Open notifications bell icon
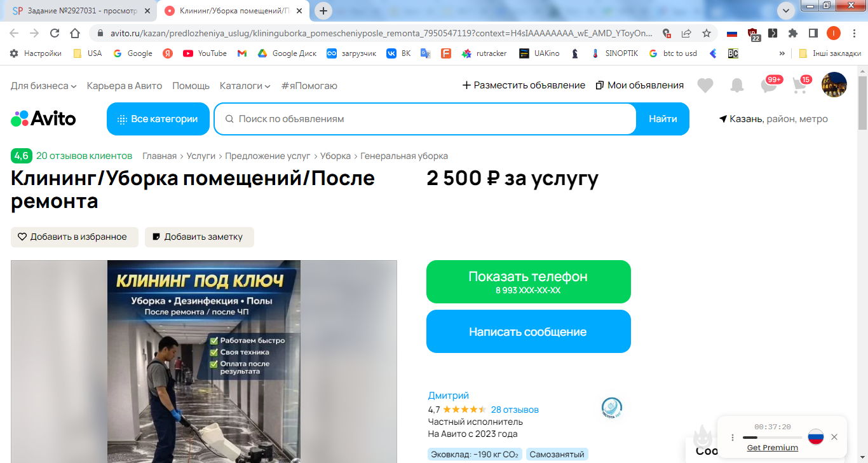The width and height of the screenshot is (868, 463). [736, 85]
